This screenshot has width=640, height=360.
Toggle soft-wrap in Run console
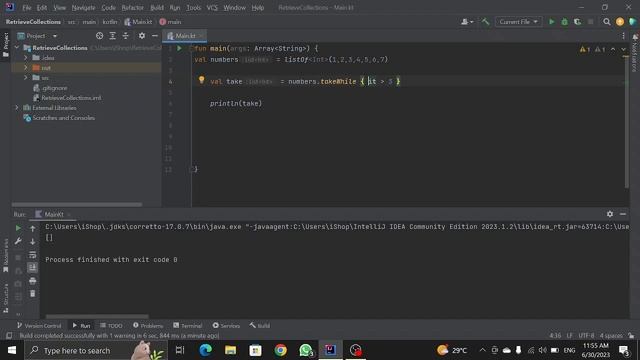click(x=33, y=255)
